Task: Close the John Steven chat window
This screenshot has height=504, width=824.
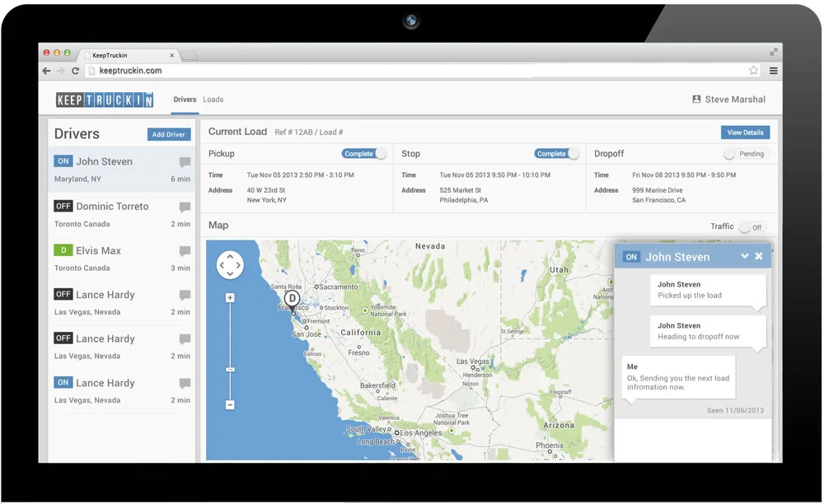Action: pos(759,256)
